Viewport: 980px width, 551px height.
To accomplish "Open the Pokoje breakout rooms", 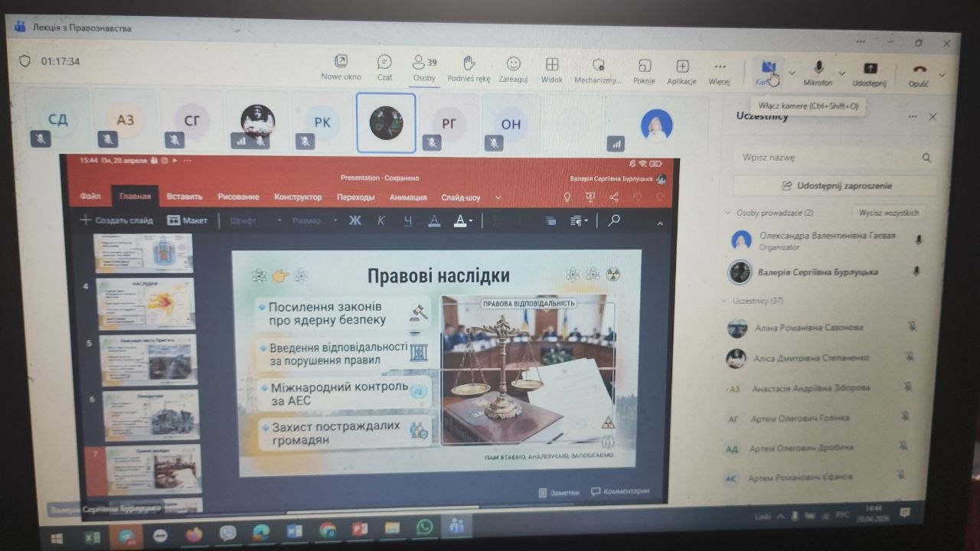I will [x=644, y=71].
